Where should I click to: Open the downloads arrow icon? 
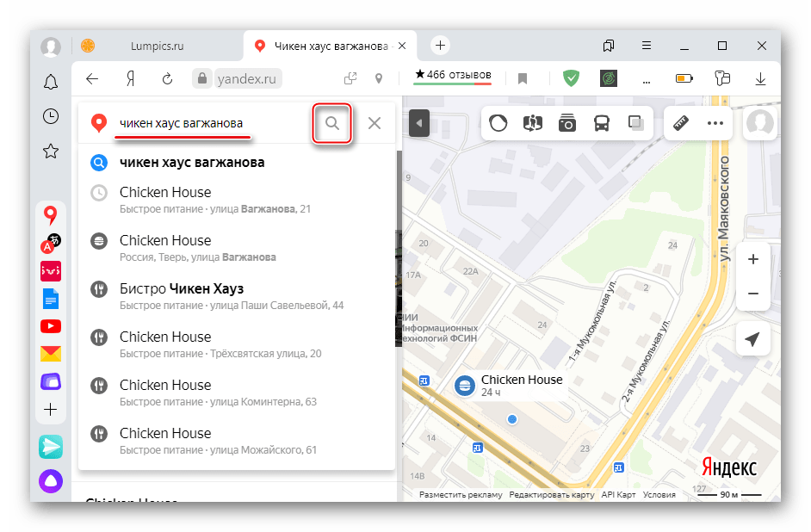click(x=760, y=78)
